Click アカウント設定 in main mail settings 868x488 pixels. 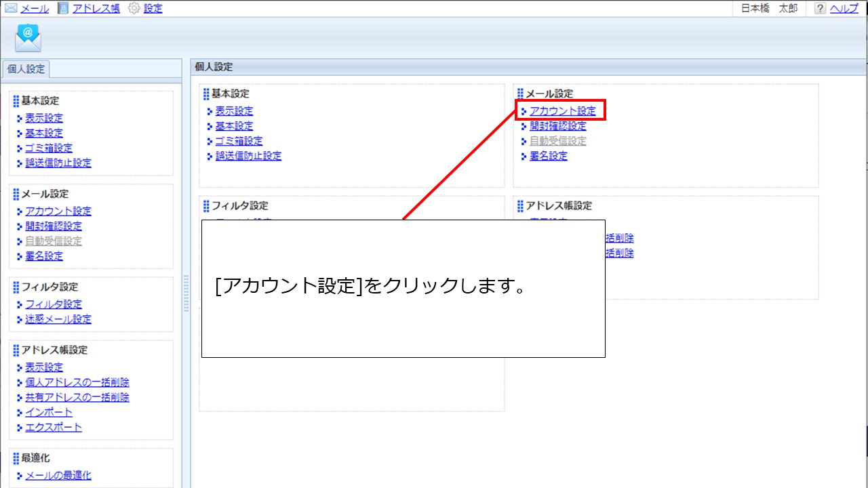click(x=562, y=111)
